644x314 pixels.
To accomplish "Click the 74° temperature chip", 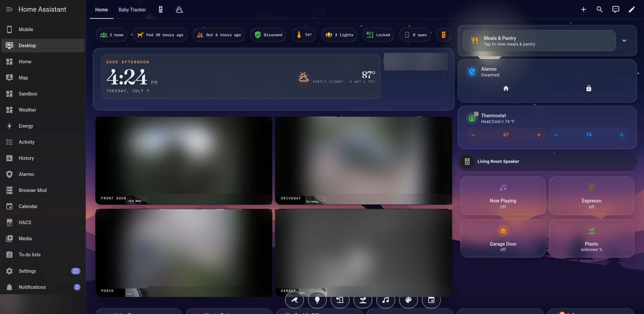I will pyautogui.click(x=304, y=35).
